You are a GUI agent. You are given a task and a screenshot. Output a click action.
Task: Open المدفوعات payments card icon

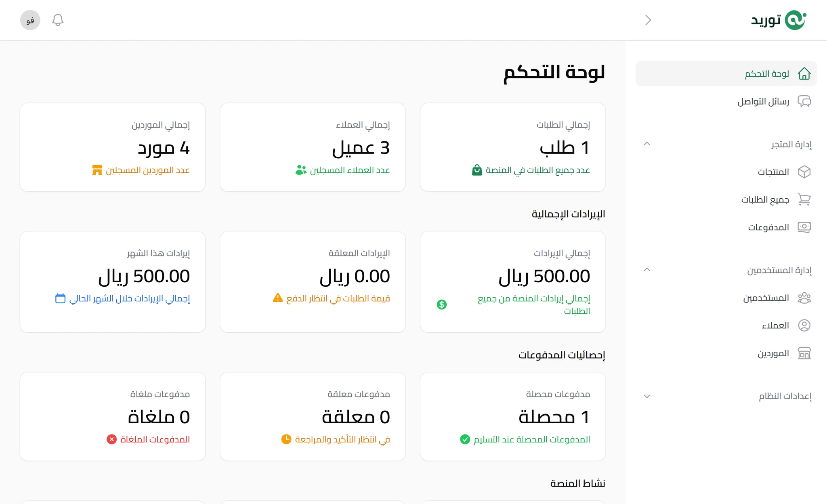(x=804, y=227)
